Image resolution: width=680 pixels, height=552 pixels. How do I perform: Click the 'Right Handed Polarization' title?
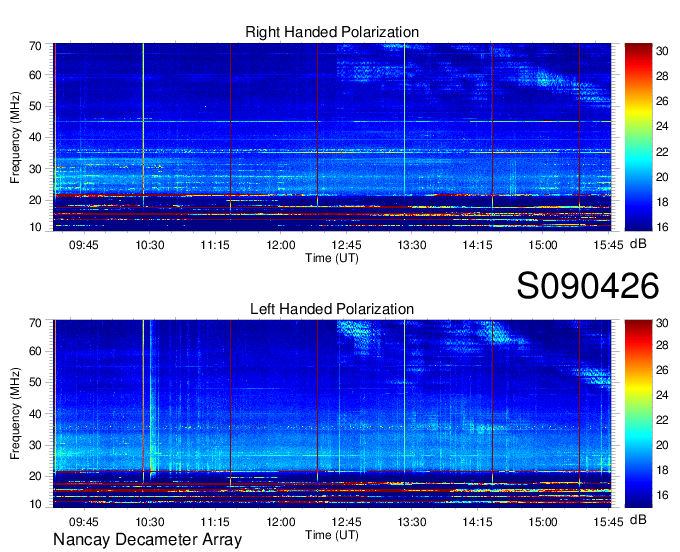pyautogui.click(x=332, y=32)
